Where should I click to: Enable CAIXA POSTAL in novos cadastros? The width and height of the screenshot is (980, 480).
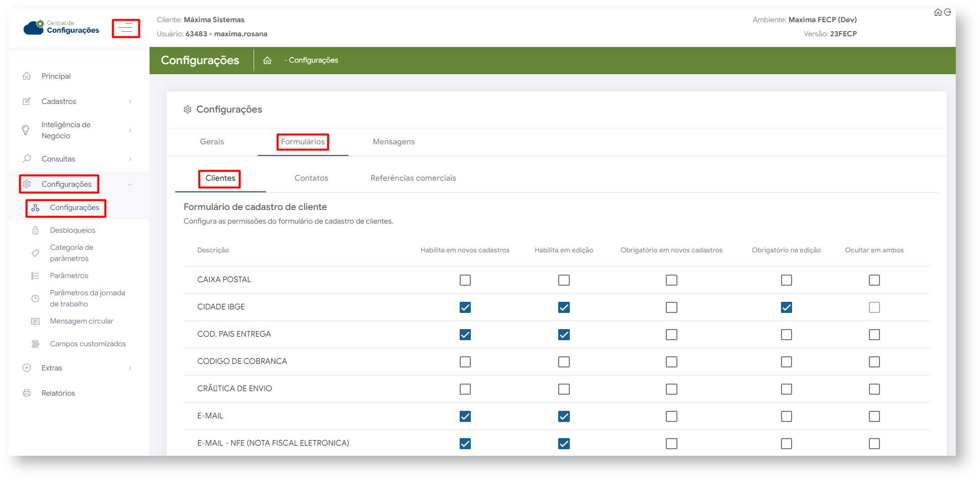[465, 280]
